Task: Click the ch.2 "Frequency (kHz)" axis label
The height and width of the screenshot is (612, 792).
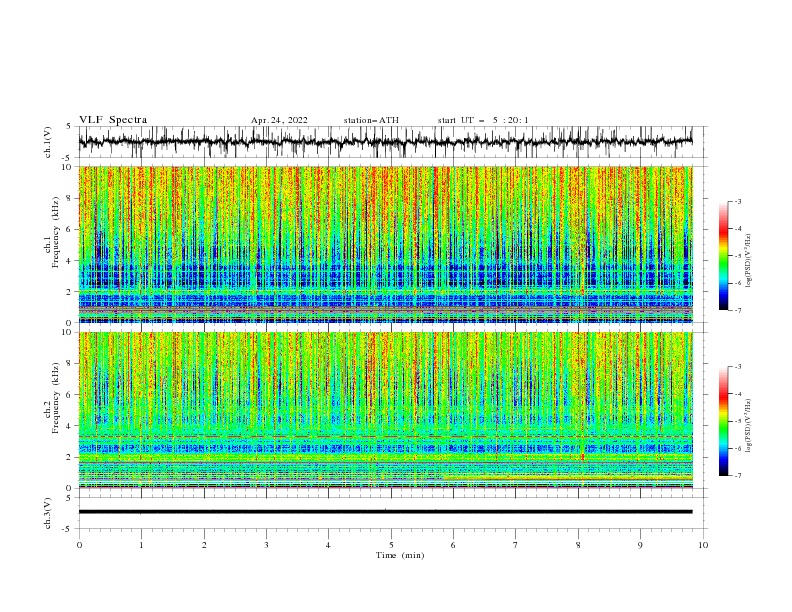Action: (56, 398)
